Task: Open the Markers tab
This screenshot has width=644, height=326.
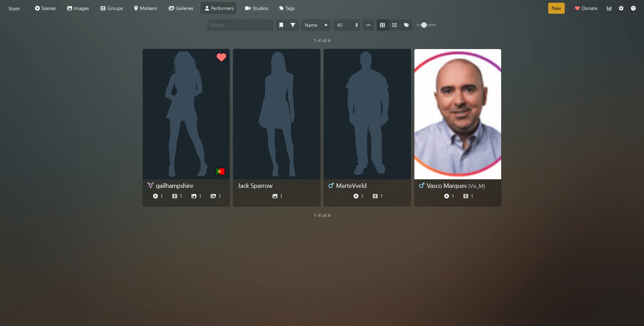Action: tap(145, 8)
